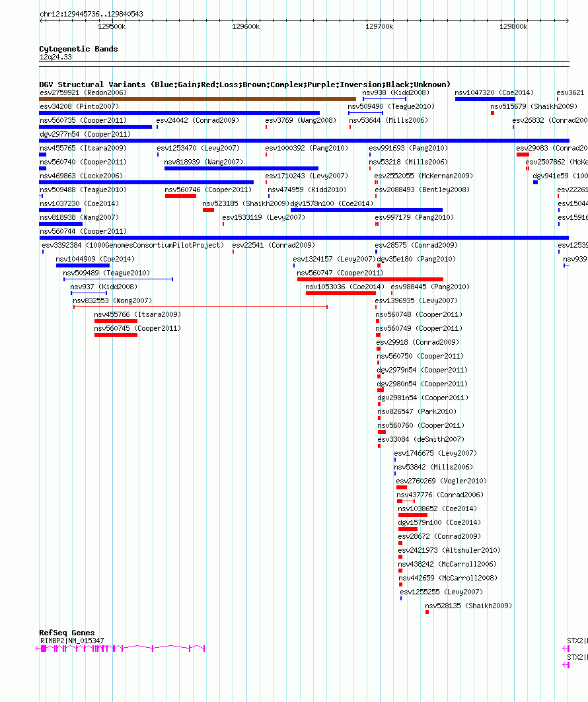Image resolution: width=588 pixels, height=702 pixels.
Task: Click nsv437776 (Conrad2006) label
Action: (x=440, y=495)
